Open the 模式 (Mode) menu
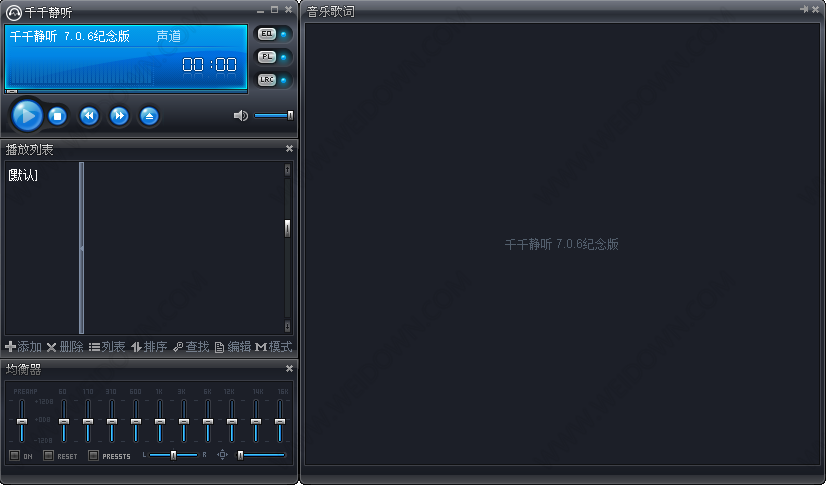826x485 pixels. point(273,347)
